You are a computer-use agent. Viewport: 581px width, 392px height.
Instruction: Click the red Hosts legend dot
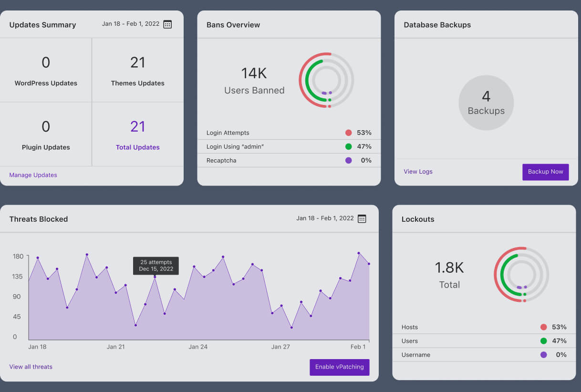click(x=543, y=327)
